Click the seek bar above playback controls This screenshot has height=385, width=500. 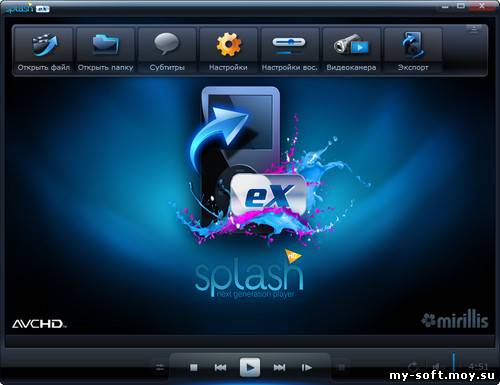pos(250,341)
